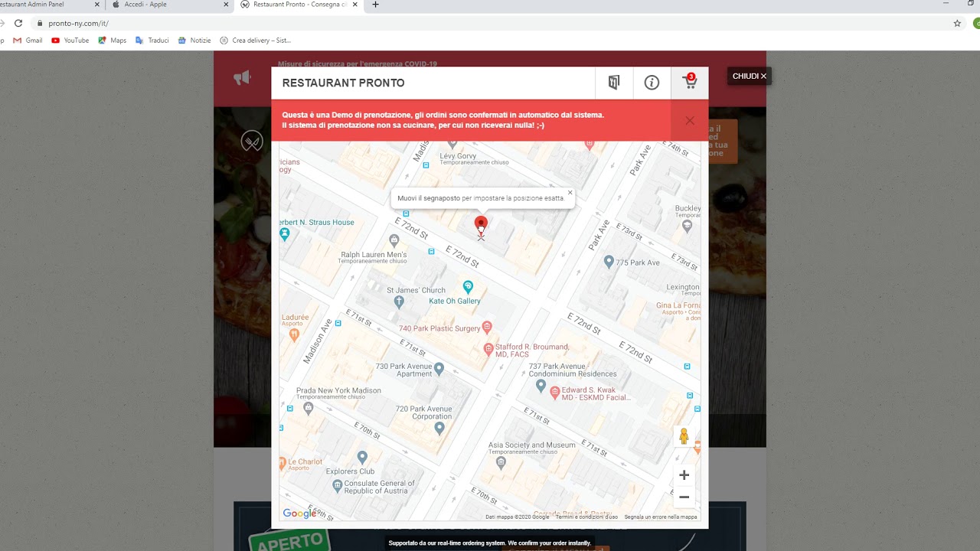Image resolution: width=980 pixels, height=551 pixels.
Task: Select the Consulate General of Austria marker
Action: pyautogui.click(x=338, y=485)
